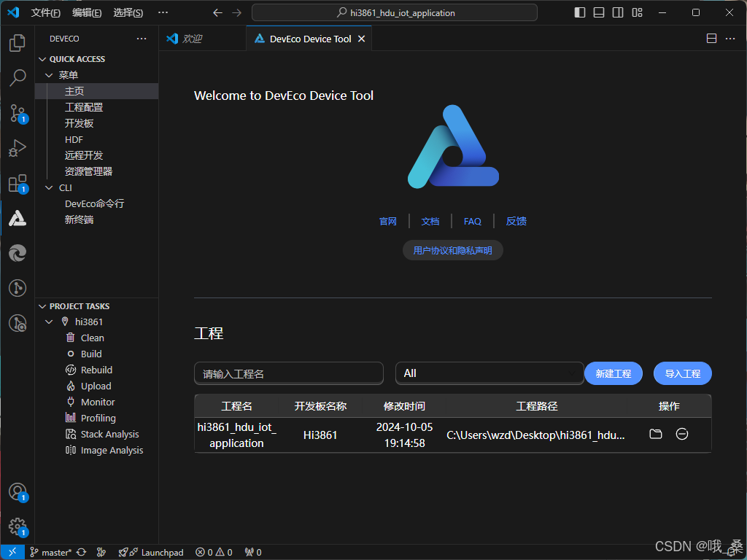
Task: Toggle the secondary side bar layout icon
Action: click(x=618, y=13)
